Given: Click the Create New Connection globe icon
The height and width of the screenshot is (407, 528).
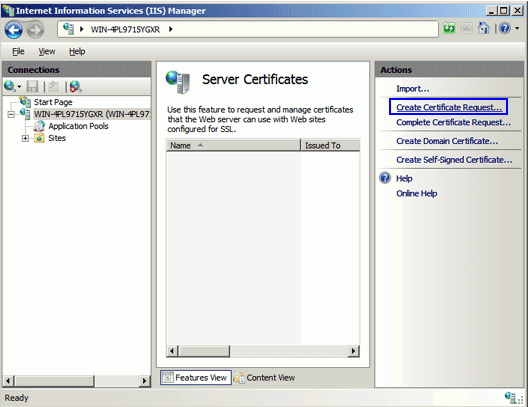Looking at the screenshot, I should point(10,86).
